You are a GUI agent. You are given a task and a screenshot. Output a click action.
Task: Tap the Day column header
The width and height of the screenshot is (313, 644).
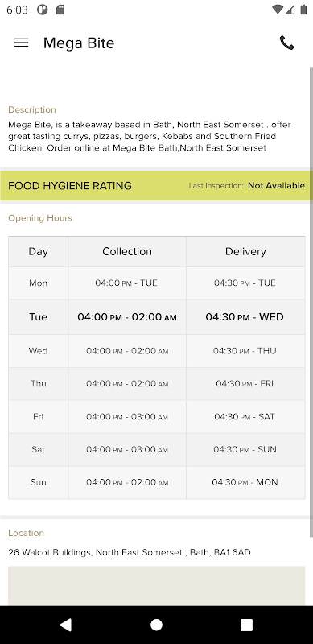pyautogui.click(x=38, y=251)
